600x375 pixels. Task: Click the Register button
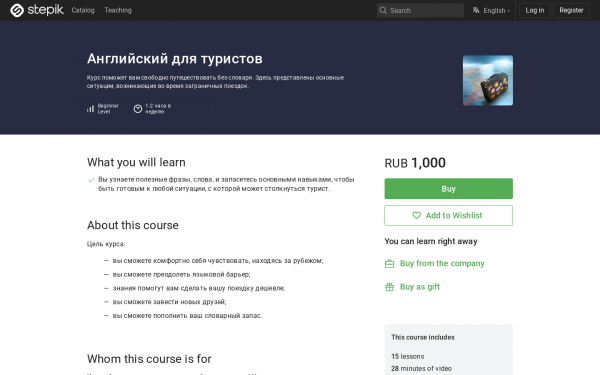[571, 10]
